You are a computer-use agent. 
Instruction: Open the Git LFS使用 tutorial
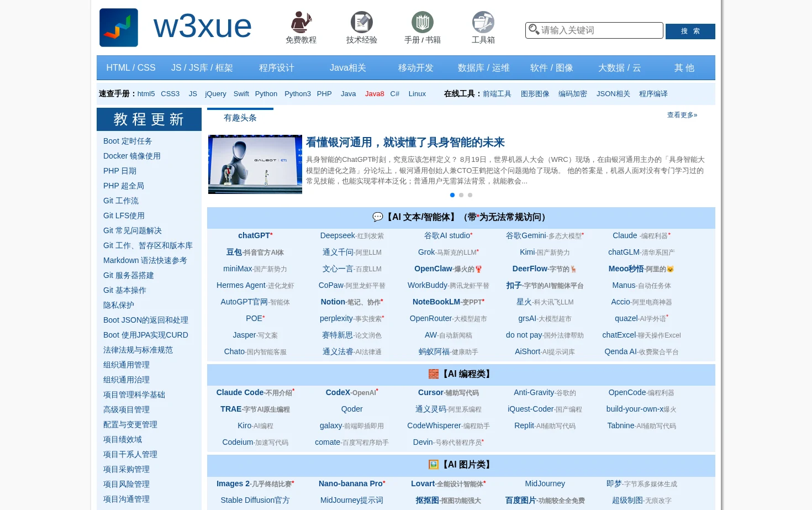(x=124, y=216)
